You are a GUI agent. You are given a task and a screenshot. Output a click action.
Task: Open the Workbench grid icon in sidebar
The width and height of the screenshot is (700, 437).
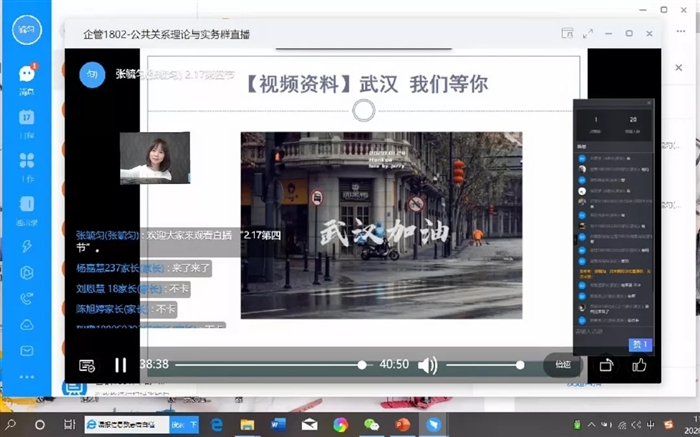point(27,160)
